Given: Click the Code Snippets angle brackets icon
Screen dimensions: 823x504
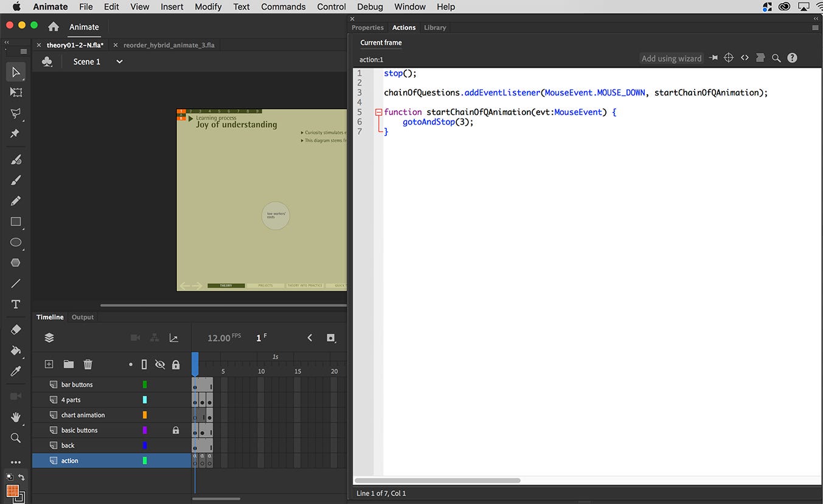Looking at the screenshot, I should [745, 58].
